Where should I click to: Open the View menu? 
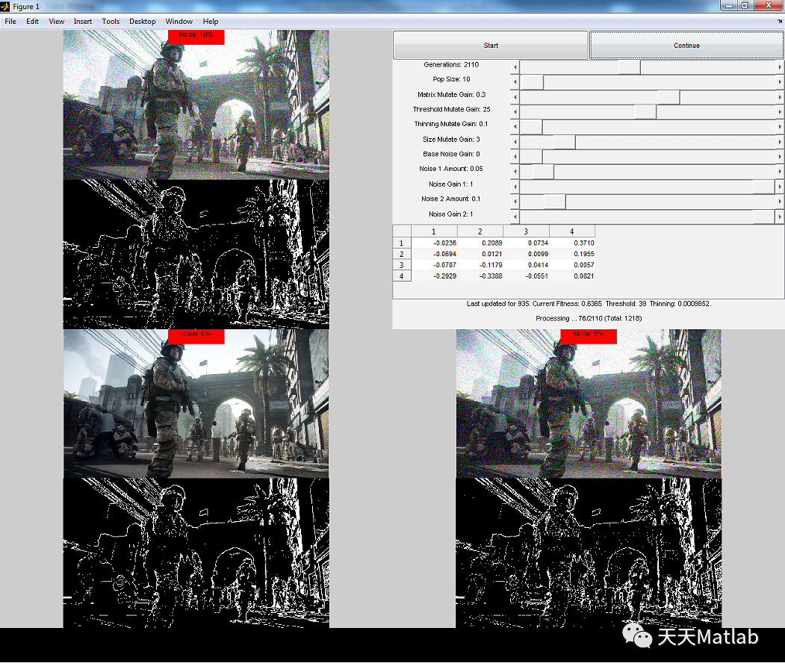[x=57, y=22]
